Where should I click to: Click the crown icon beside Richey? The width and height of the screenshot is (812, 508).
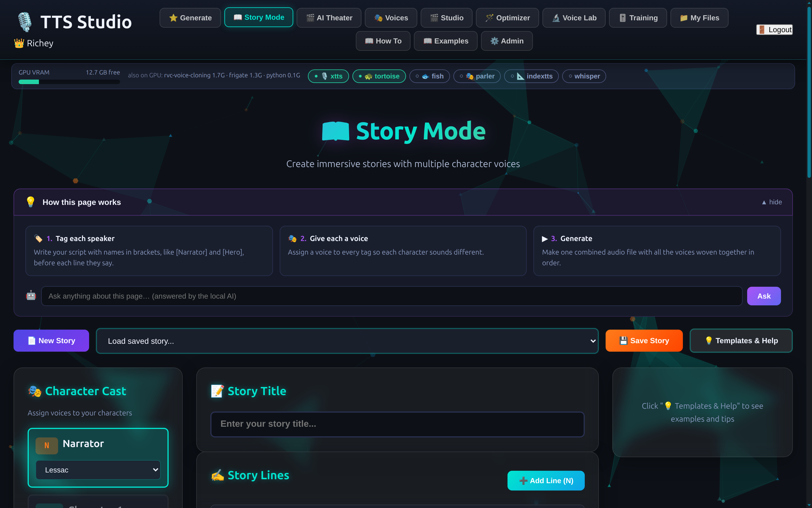coord(19,43)
